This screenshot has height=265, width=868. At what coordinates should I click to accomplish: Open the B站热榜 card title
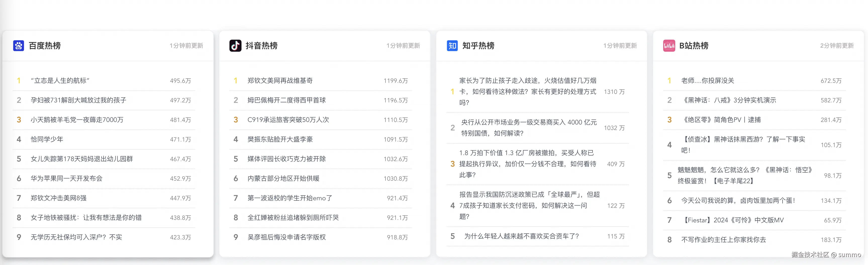point(694,46)
